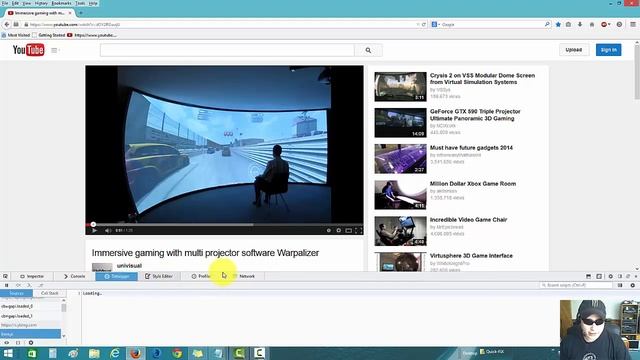640x360 pixels.
Task: Enter video fullscreen mode
Action: [x=358, y=230]
